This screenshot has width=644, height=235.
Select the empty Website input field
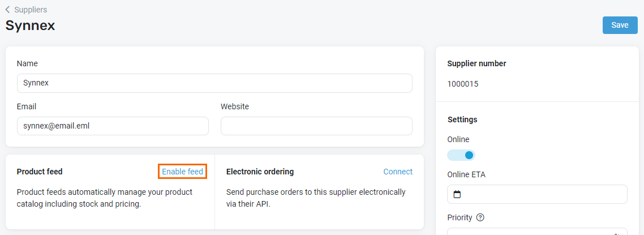coord(317,126)
